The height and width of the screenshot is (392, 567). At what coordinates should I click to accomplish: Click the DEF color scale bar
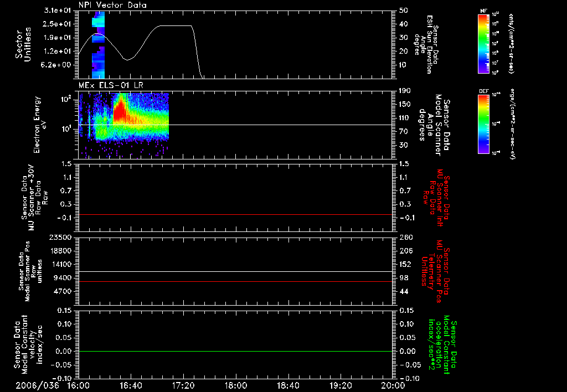coord(483,123)
